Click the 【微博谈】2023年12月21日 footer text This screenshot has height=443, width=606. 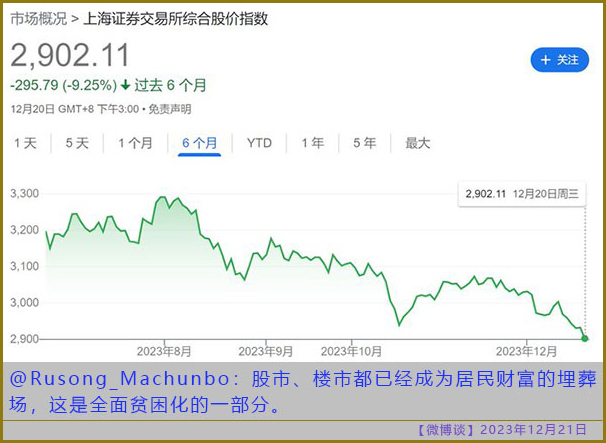click(x=501, y=429)
